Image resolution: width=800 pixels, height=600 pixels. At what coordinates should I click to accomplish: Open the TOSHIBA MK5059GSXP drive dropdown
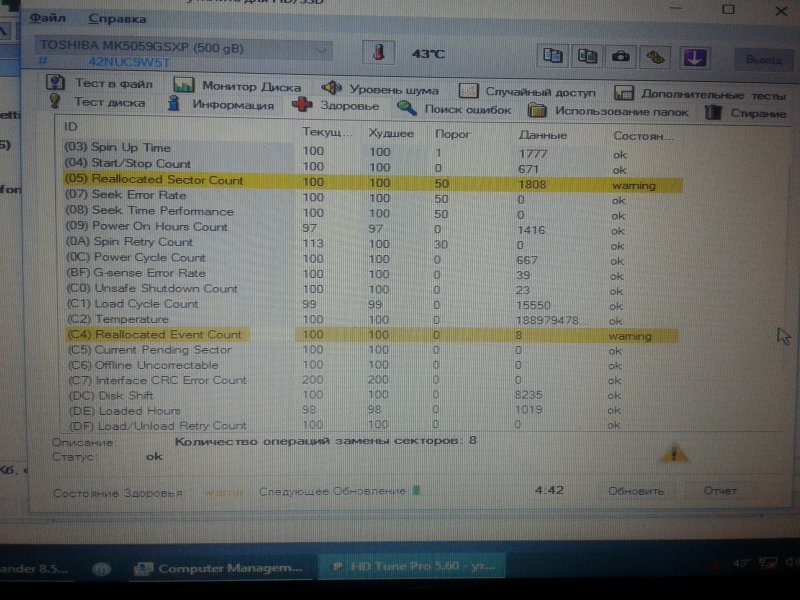pyautogui.click(x=184, y=48)
